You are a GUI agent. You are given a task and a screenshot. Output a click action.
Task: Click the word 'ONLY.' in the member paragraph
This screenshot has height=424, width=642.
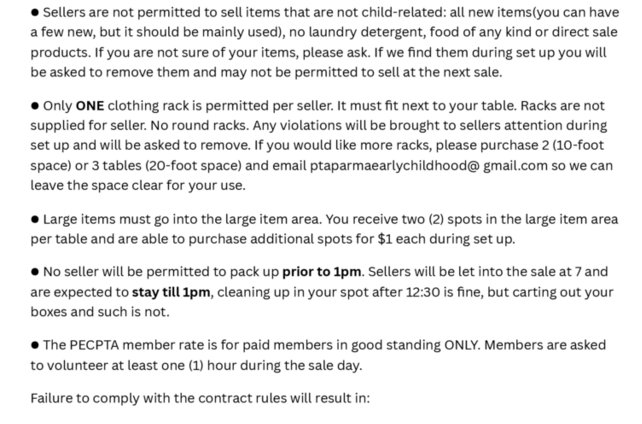[462, 345]
